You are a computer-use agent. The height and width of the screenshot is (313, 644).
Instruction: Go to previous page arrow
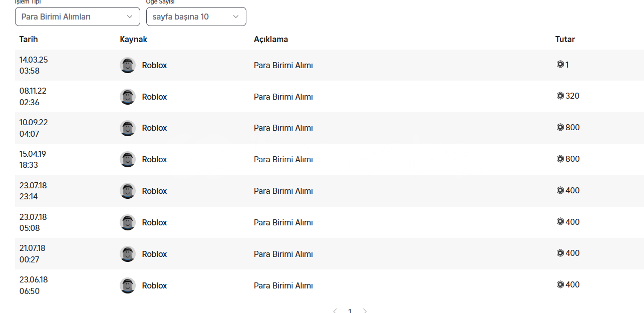coord(335,311)
